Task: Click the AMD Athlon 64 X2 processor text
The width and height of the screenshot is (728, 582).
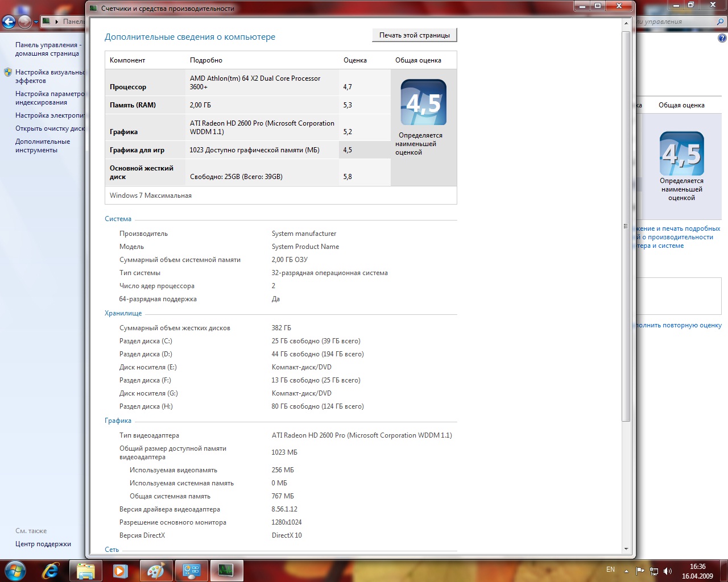Action: point(255,82)
